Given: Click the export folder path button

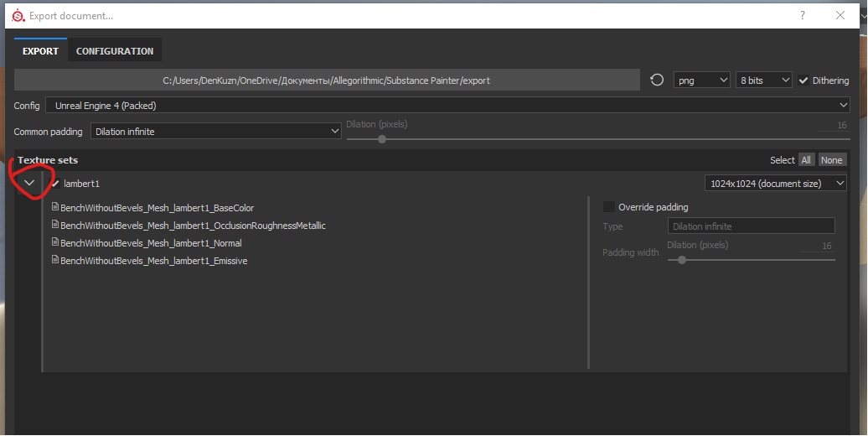Looking at the screenshot, I should 327,80.
